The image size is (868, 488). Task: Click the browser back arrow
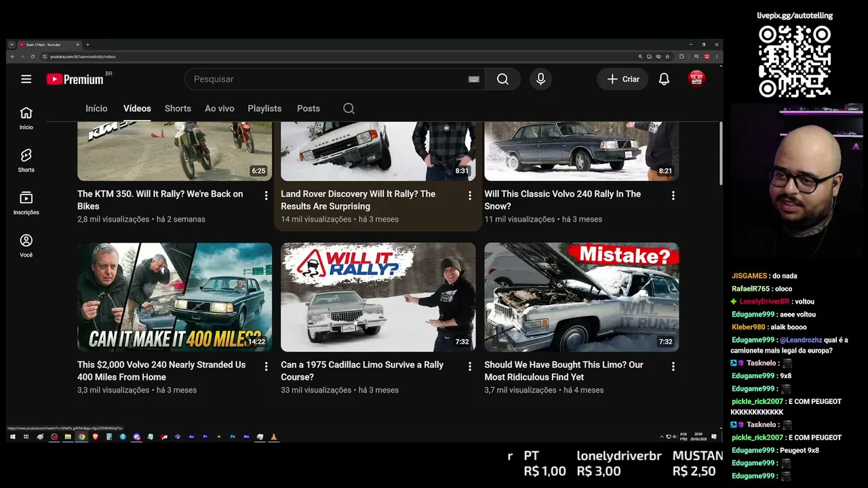click(12, 56)
